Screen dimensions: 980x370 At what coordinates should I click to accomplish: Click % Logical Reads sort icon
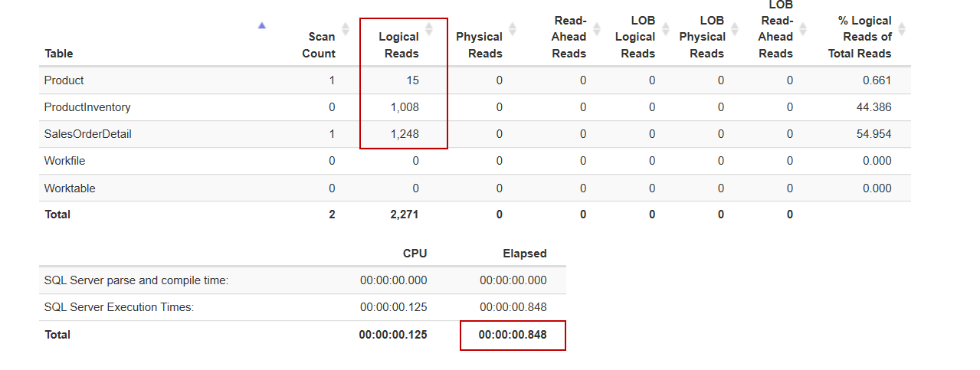coord(902,28)
